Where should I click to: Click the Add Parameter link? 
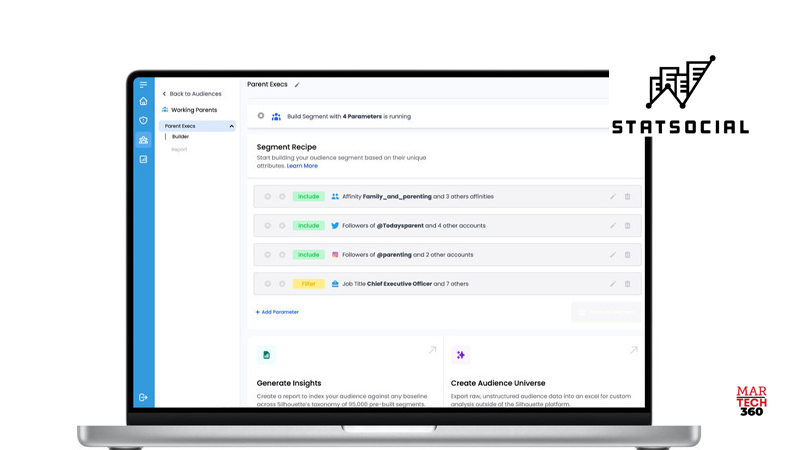[x=277, y=312]
